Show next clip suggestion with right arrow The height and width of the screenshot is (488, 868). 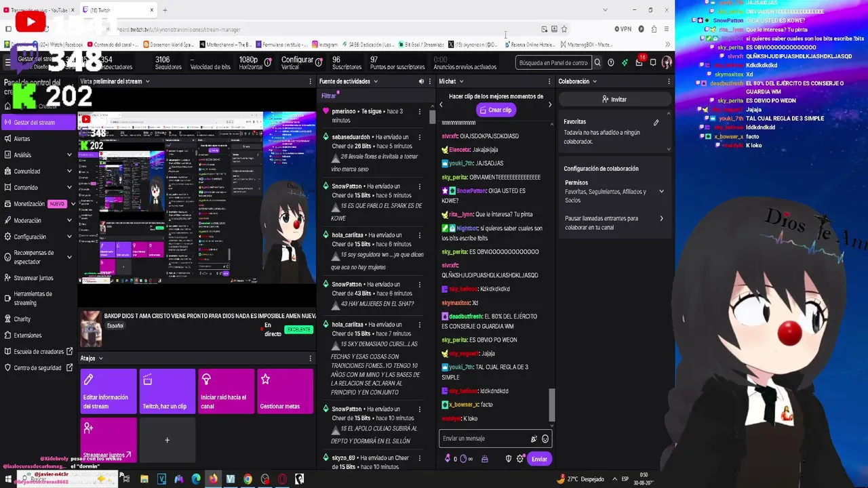point(550,104)
